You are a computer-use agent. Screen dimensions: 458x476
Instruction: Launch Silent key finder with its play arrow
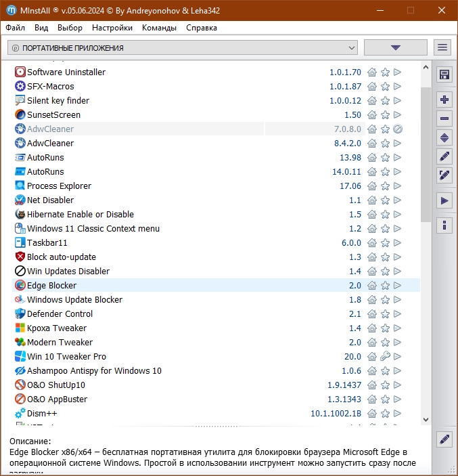click(x=397, y=100)
